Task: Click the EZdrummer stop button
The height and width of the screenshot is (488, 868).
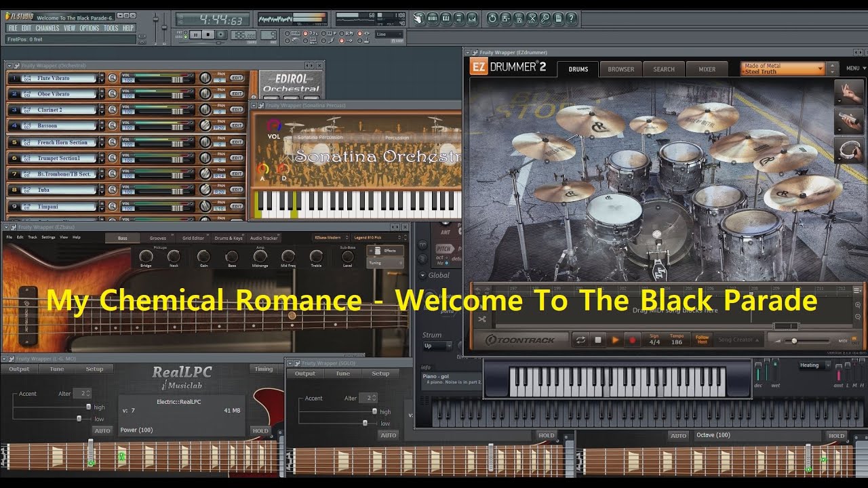Action: coord(598,340)
